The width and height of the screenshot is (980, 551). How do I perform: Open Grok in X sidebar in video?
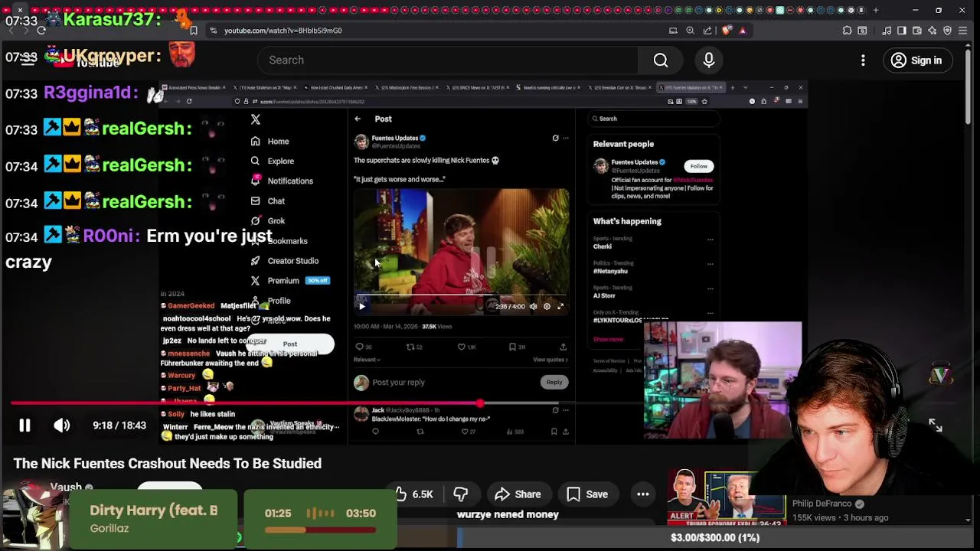267,221
